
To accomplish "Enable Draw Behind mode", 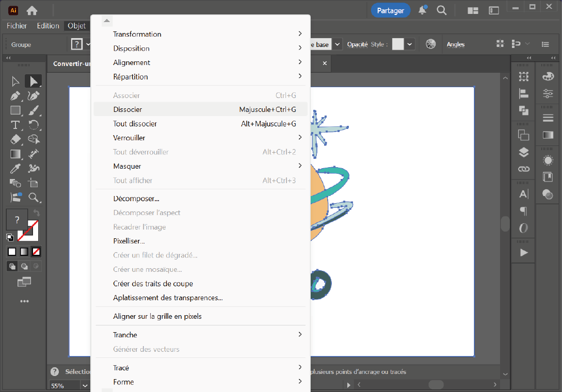I will coord(24,266).
